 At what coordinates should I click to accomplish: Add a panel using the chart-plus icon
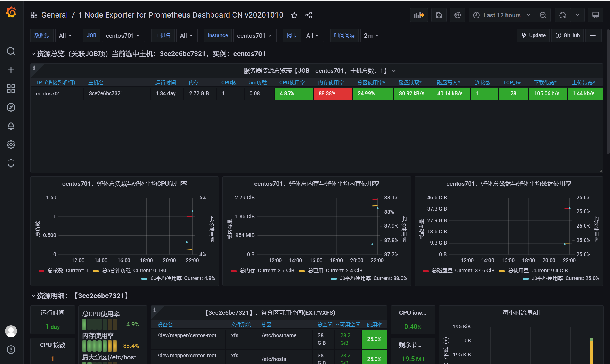(x=419, y=15)
